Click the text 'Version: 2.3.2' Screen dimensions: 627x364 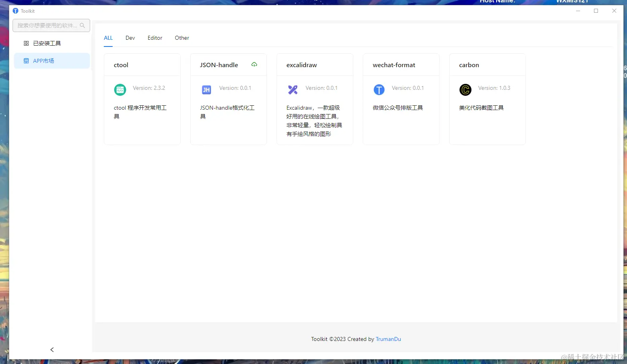149,88
